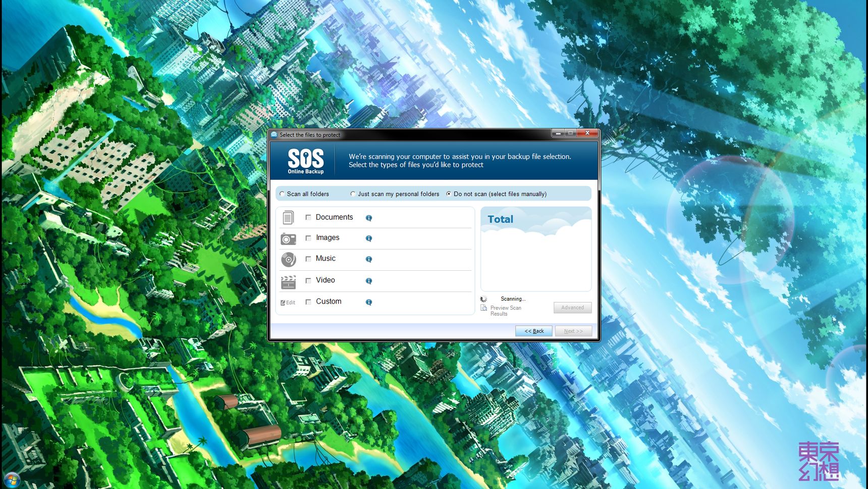Check the Video checkbox
This screenshot has width=868, height=489.
click(308, 280)
